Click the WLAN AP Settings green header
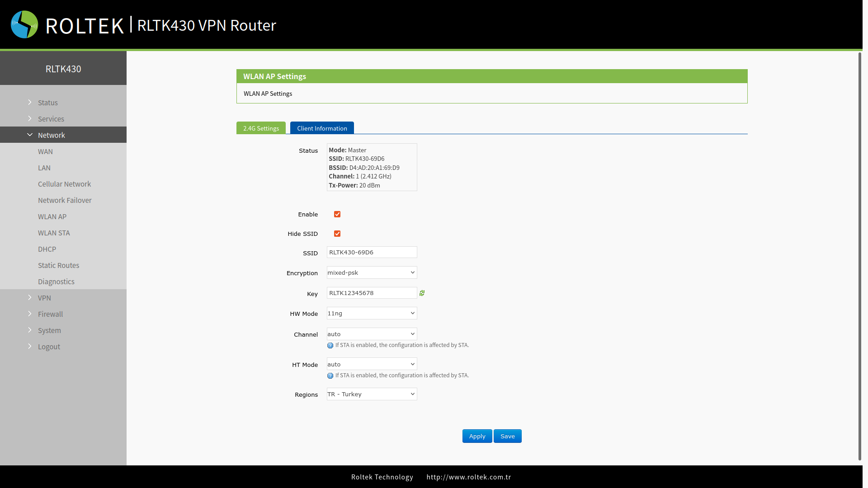This screenshot has height=488, width=868. coord(492,76)
